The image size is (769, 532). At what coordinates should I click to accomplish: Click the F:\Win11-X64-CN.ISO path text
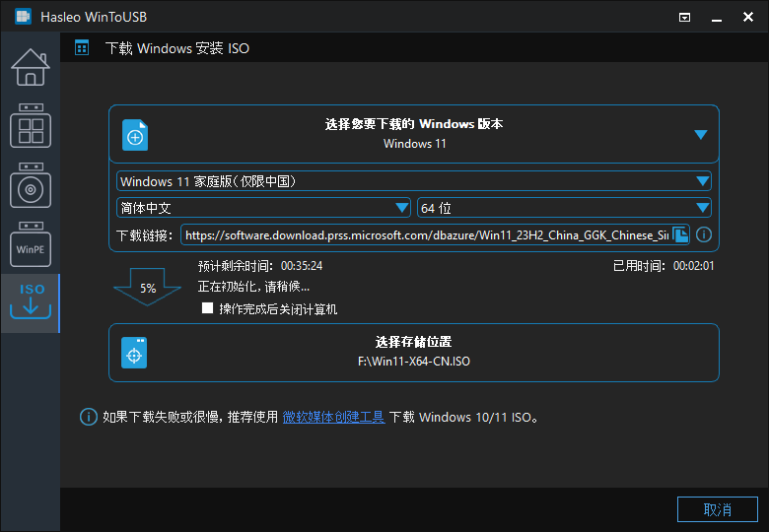coord(414,362)
